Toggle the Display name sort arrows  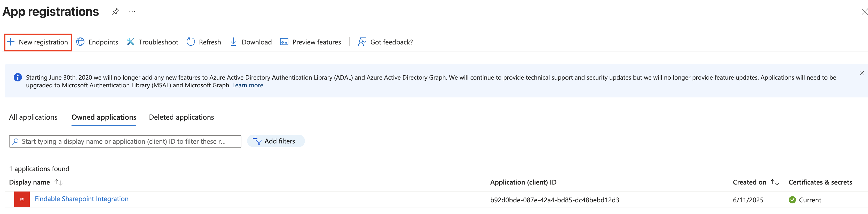pos(58,182)
